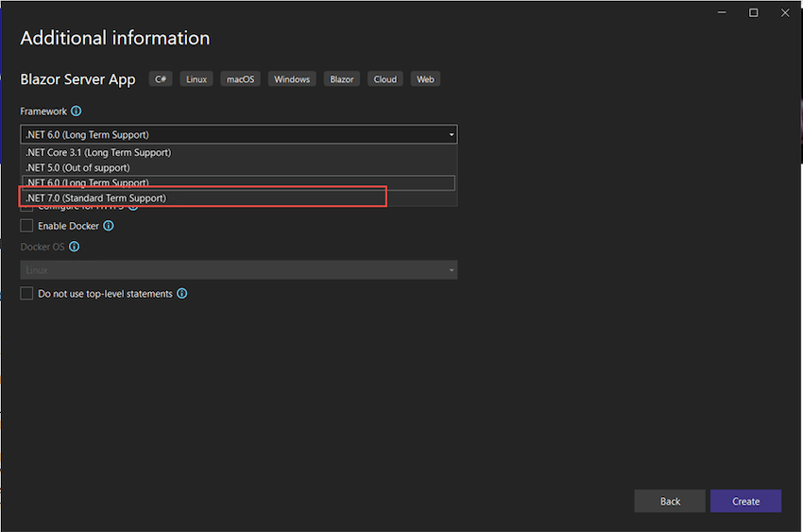Click the Web project tag
This screenshot has width=803, height=532.
point(426,79)
